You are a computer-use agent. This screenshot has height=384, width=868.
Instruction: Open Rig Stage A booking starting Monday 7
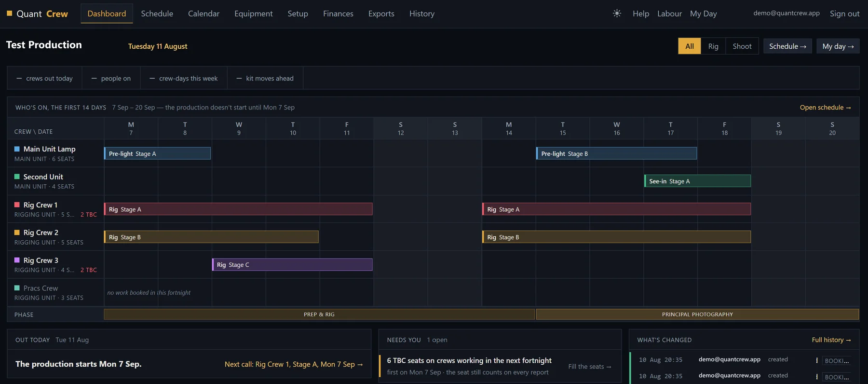pos(239,209)
